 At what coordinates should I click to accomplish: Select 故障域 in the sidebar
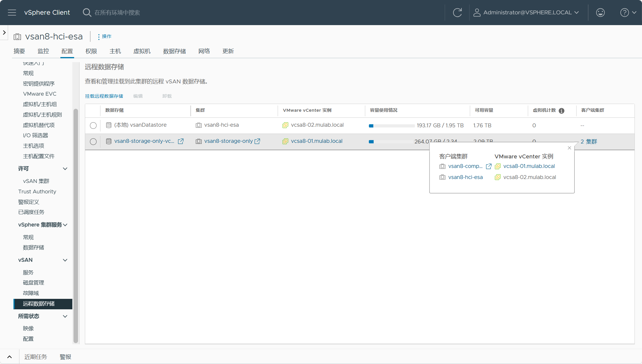31,293
